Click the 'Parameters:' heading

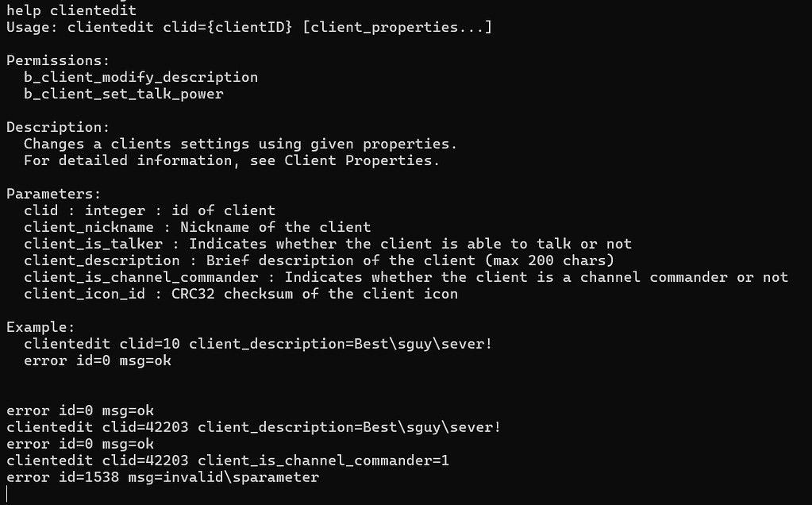[x=54, y=194]
